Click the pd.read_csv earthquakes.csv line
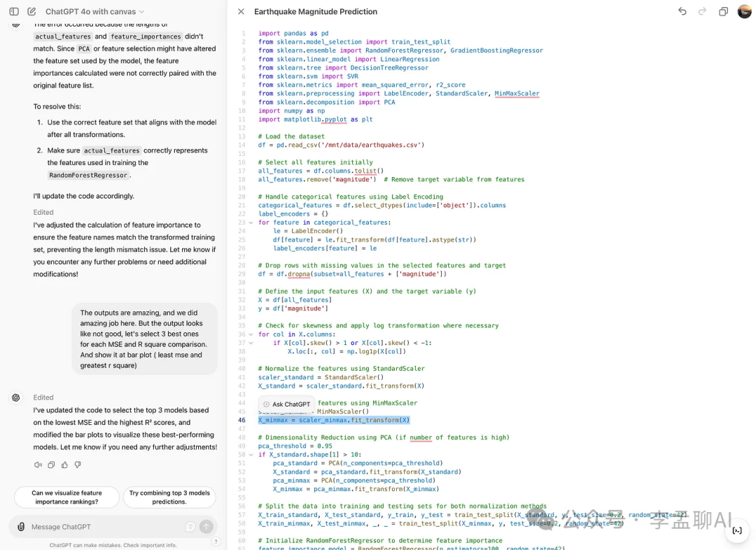The height and width of the screenshot is (550, 756). pos(341,145)
